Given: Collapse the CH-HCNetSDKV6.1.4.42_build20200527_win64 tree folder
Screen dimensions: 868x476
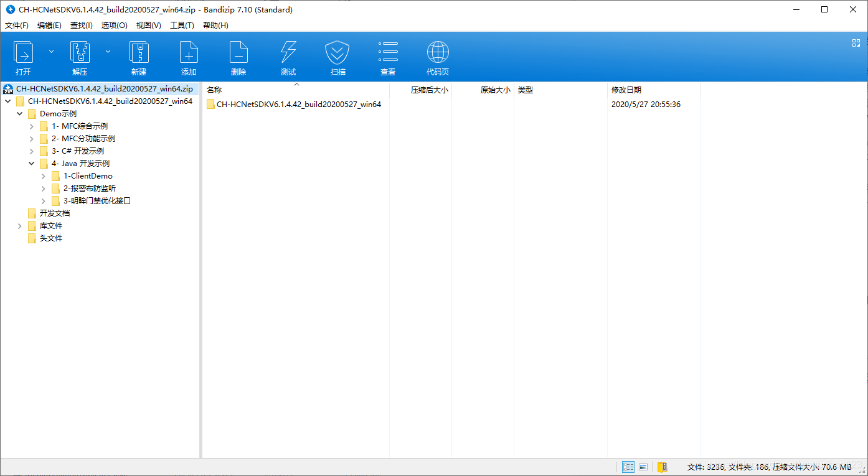Looking at the screenshot, I should [x=7, y=101].
